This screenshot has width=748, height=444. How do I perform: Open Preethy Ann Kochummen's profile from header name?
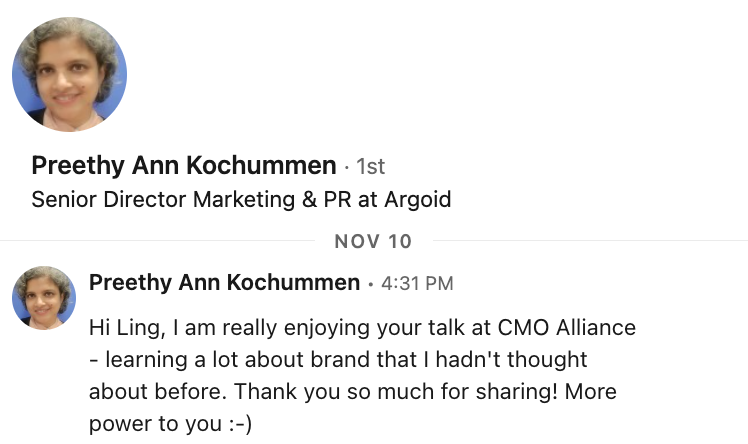[x=183, y=165]
